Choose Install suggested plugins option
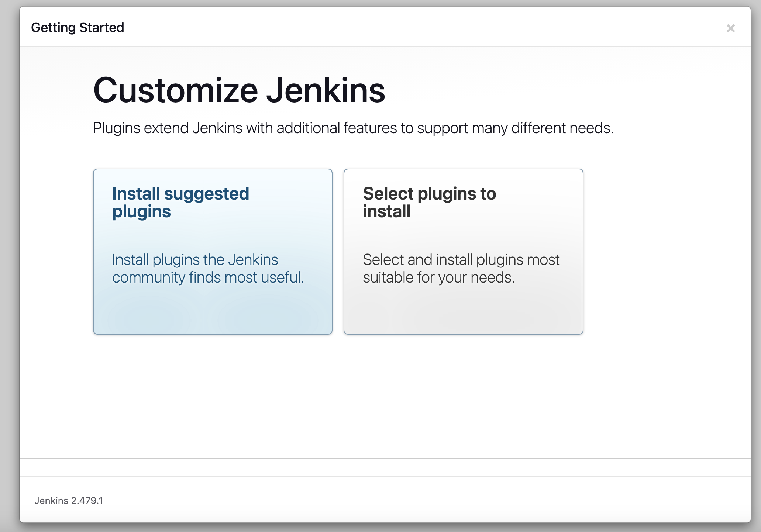This screenshot has height=532, width=761. click(213, 252)
